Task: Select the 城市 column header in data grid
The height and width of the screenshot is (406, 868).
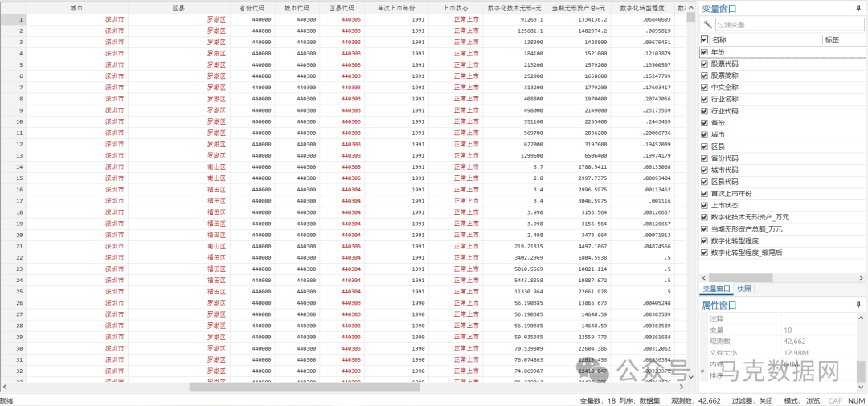Action: [77, 8]
